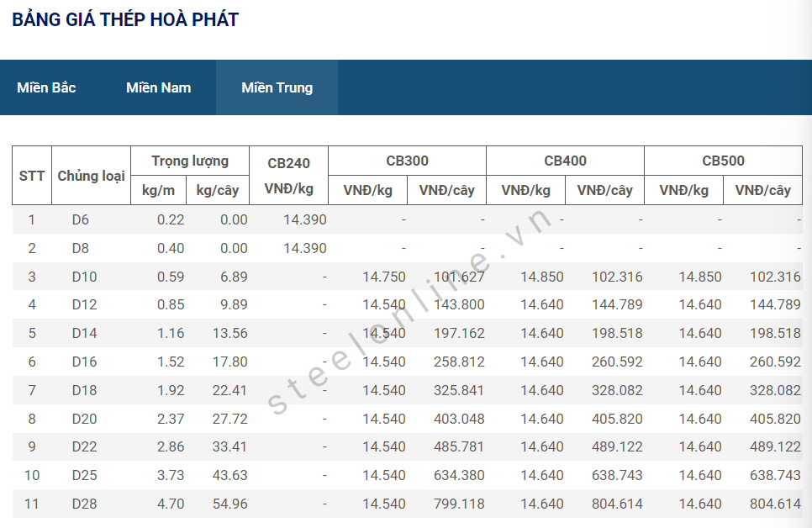Select the D20 row label
This screenshot has width=812, height=528.
click(84, 419)
